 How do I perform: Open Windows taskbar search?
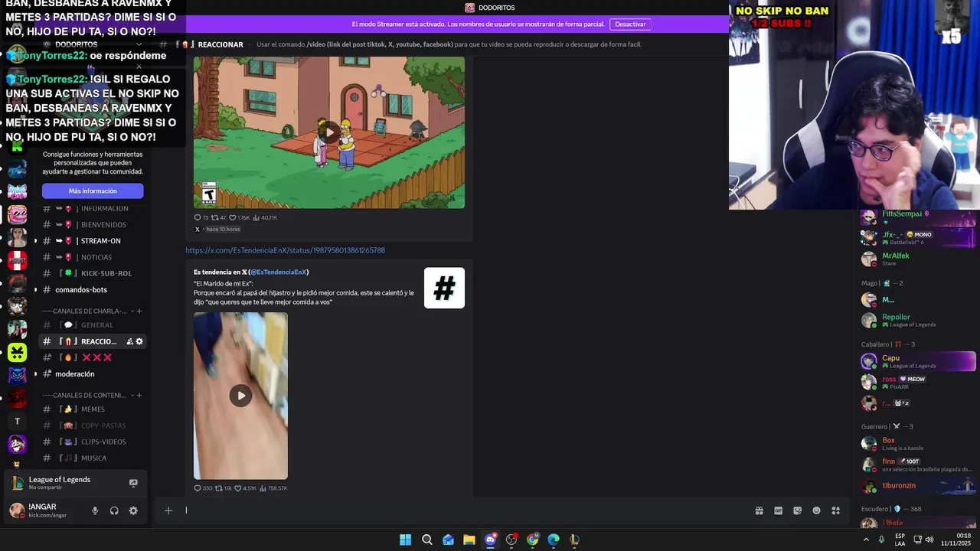427,540
